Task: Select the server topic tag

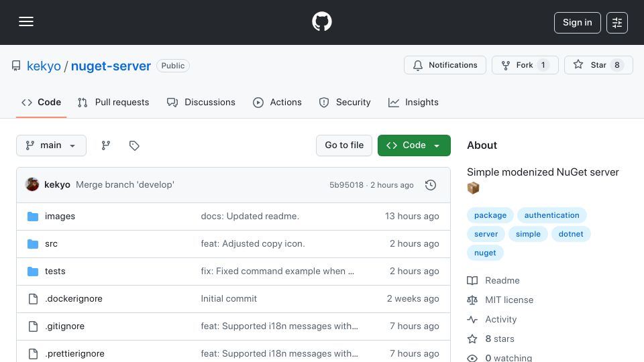Action: pyautogui.click(x=486, y=235)
